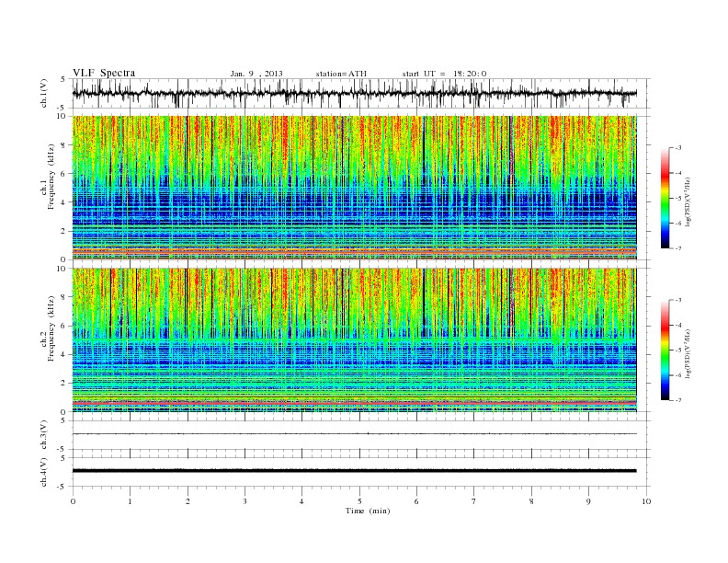Viewport: 728px width, 563px height.
Task: Click the "ch.1(V)" axis label
Action: 44,93
